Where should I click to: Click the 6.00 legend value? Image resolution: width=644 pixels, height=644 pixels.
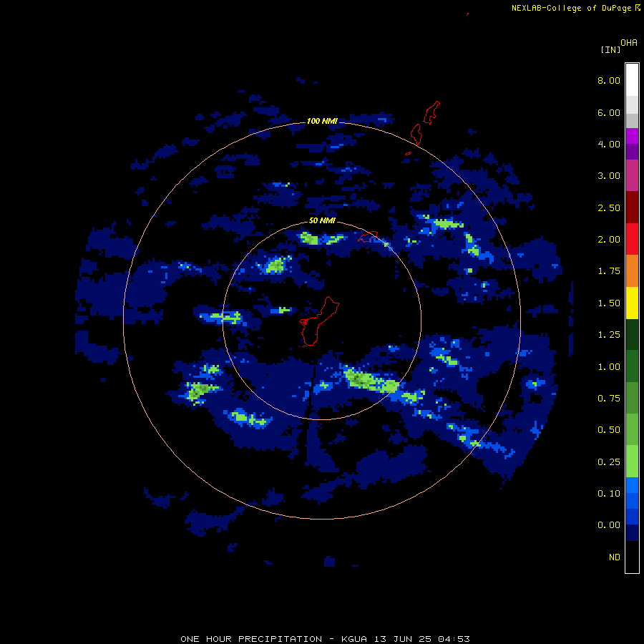[609, 112]
